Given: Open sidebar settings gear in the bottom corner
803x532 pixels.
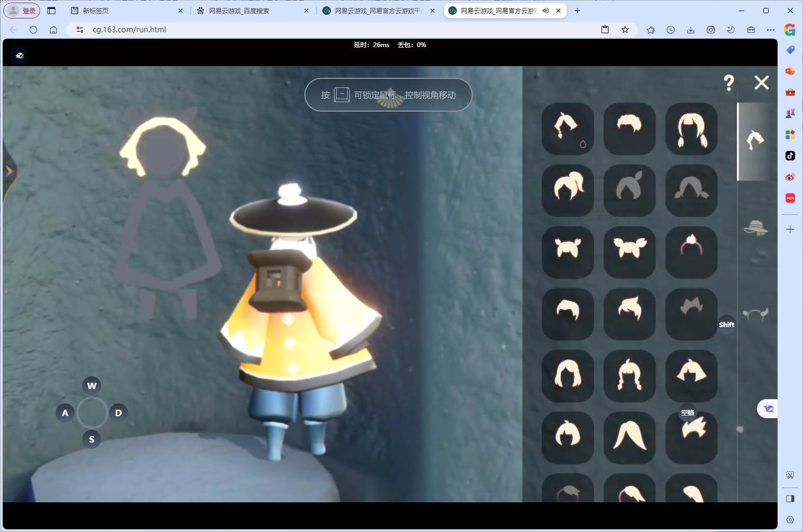Looking at the screenshot, I should pos(790,519).
